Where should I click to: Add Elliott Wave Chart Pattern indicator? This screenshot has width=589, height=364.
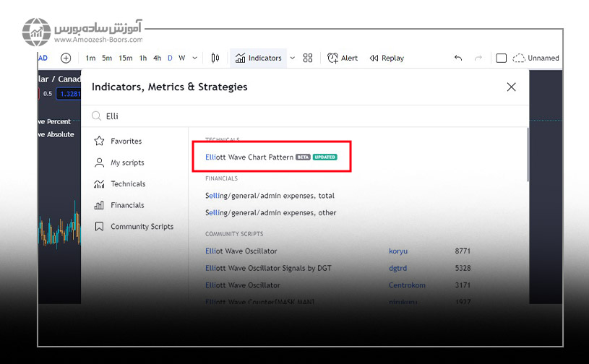[x=249, y=157]
